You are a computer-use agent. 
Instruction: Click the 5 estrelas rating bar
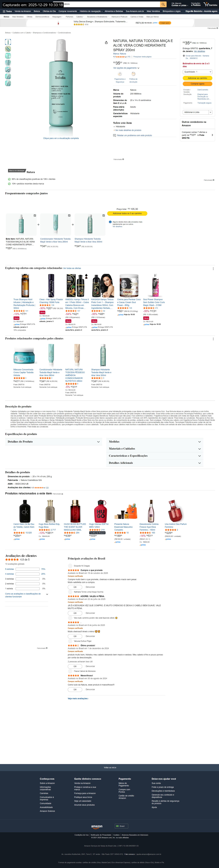pos(28,569)
